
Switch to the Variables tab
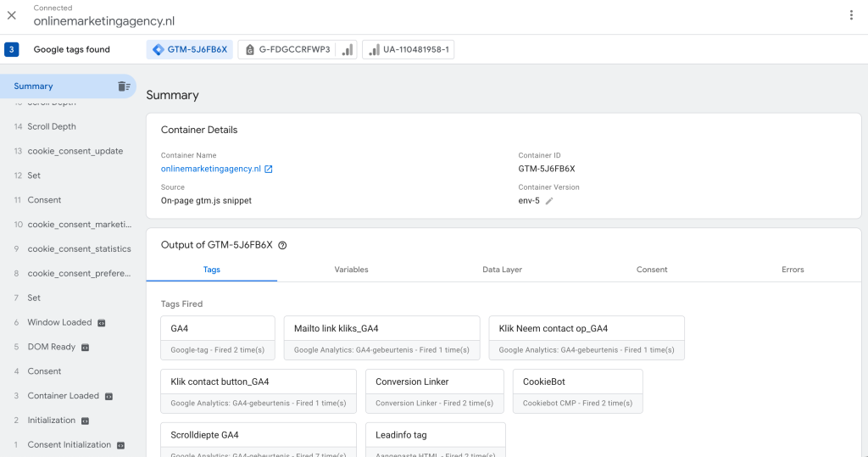351,270
